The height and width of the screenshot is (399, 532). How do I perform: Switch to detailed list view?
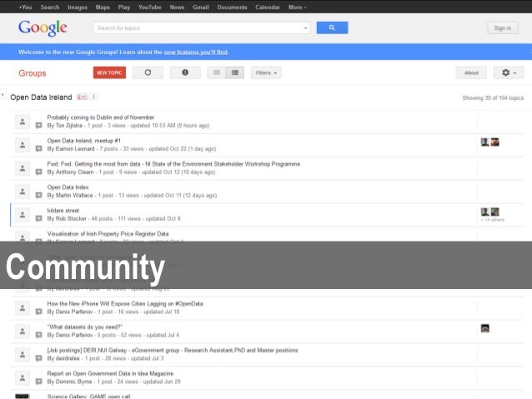tap(235, 72)
